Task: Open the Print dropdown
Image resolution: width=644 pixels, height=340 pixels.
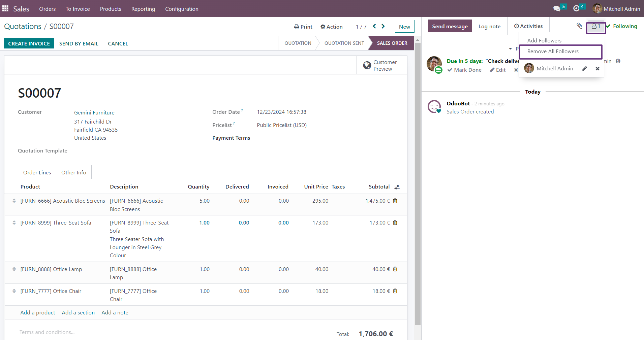Action: pos(303,27)
